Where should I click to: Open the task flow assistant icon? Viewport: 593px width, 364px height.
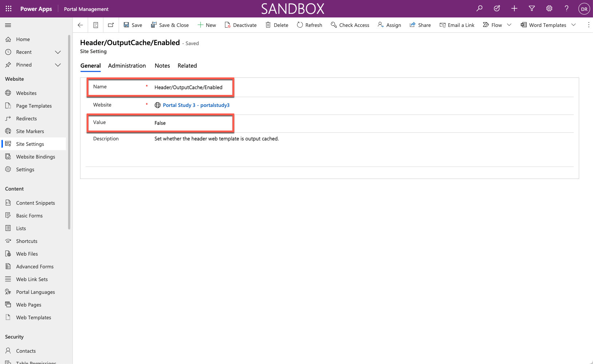497,8
